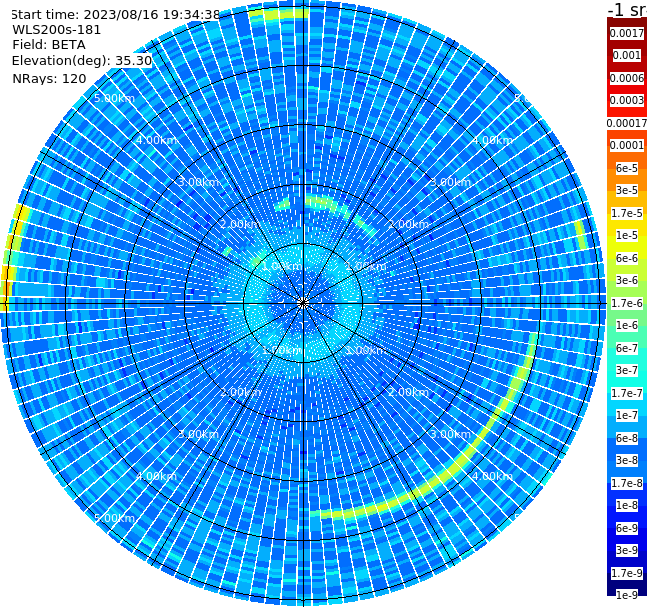Viewport: 647px width, 607px height.
Task: Click the 3e-5 colorbar label
Action: [x=627, y=190]
